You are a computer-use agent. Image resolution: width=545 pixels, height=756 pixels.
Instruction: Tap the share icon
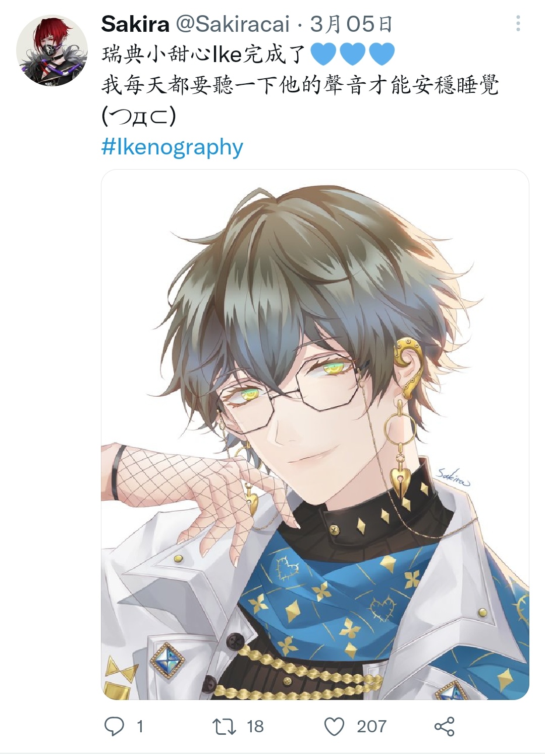[444, 726]
